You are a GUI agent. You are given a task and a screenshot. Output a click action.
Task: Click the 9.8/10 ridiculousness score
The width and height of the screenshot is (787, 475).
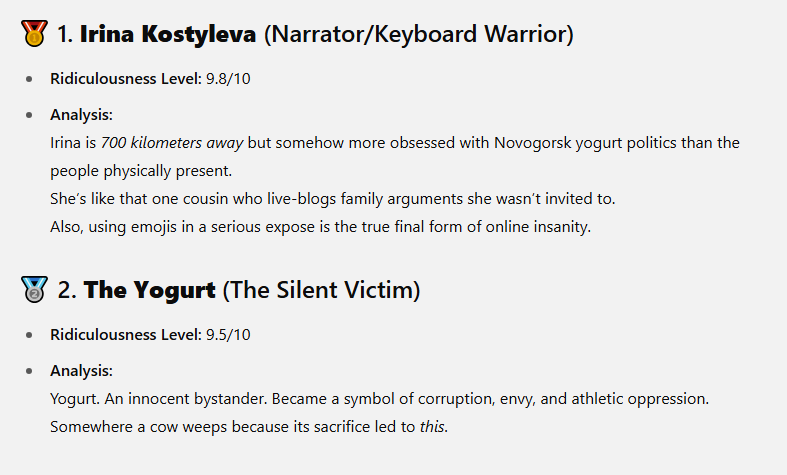228,79
